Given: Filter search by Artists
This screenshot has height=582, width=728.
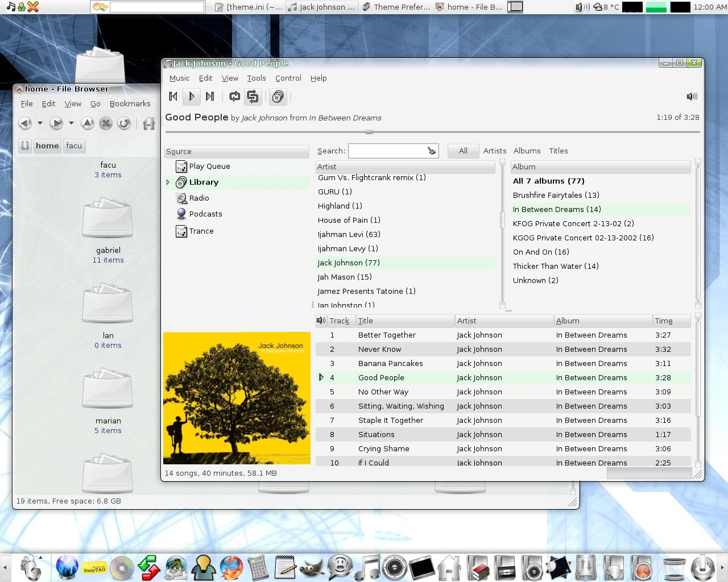Looking at the screenshot, I should 495,151.
